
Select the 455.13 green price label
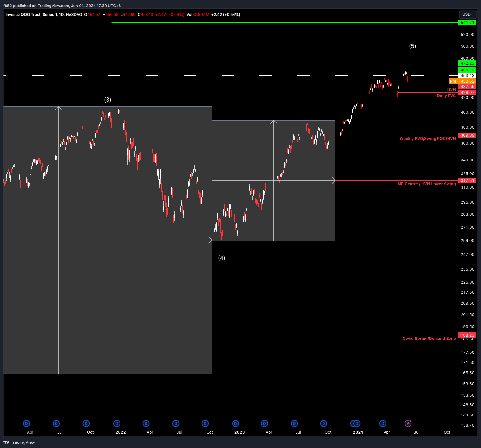click(x=467, y=70)
